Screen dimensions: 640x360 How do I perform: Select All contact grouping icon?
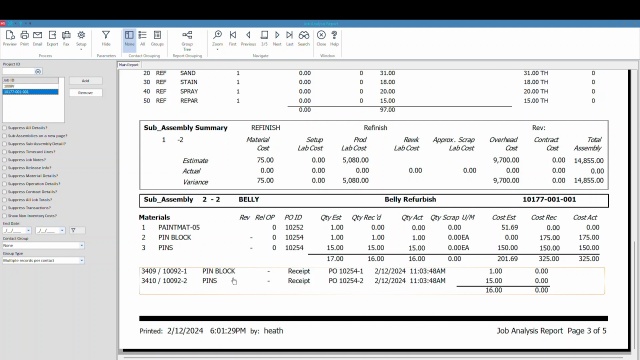coord(142,38)
